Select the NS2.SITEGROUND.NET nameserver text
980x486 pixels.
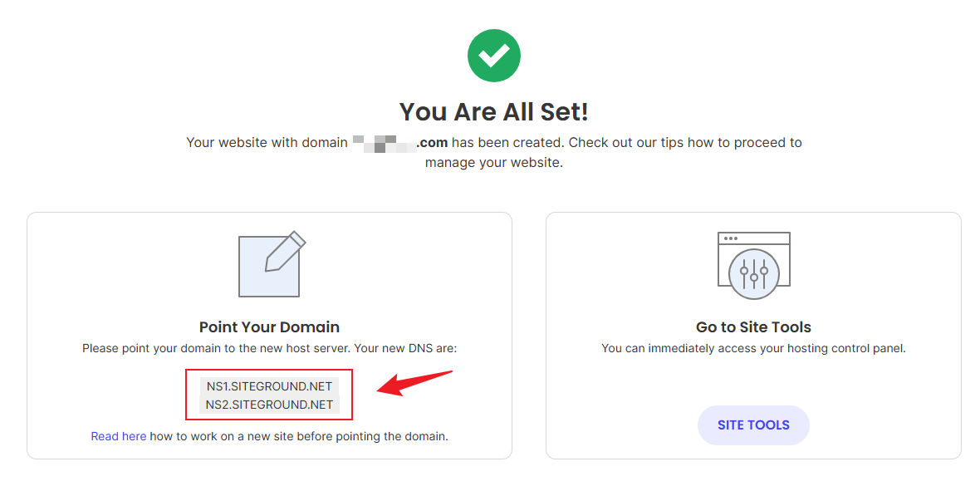tap(269, 405)
